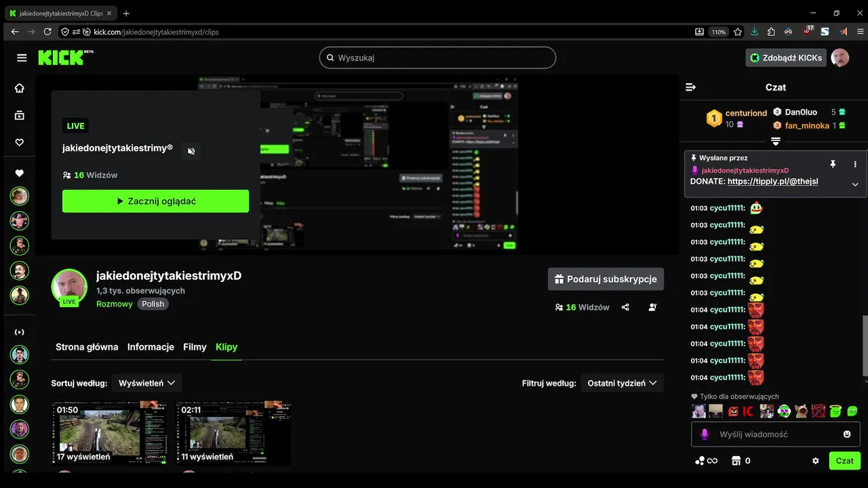
Task: Go to the Kick home icon in sidebar
Action: click(x=19, y=88)
